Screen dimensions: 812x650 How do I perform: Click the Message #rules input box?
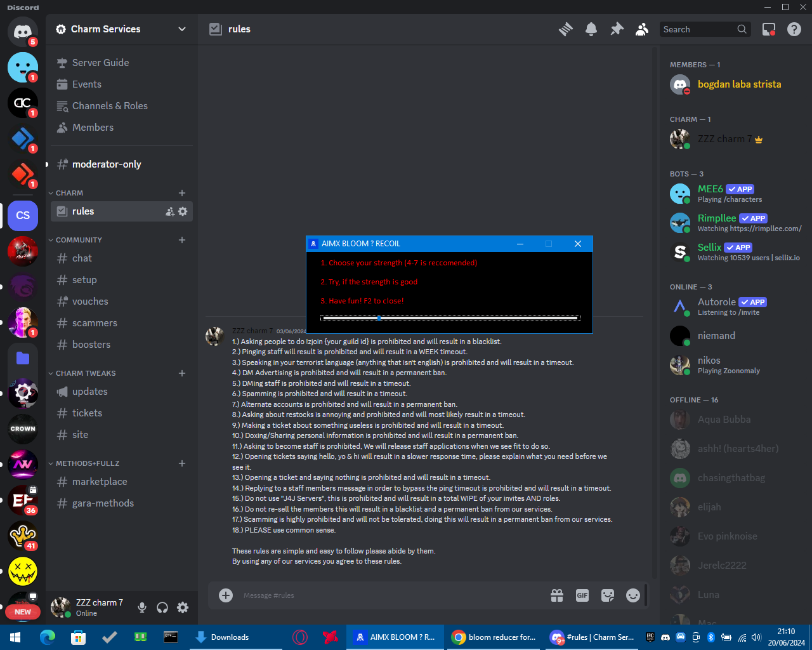(x=390, y=595)
